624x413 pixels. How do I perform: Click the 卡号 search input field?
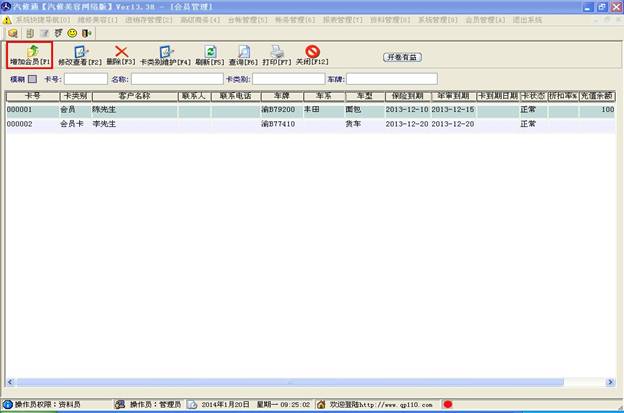(x=84, y=79)
